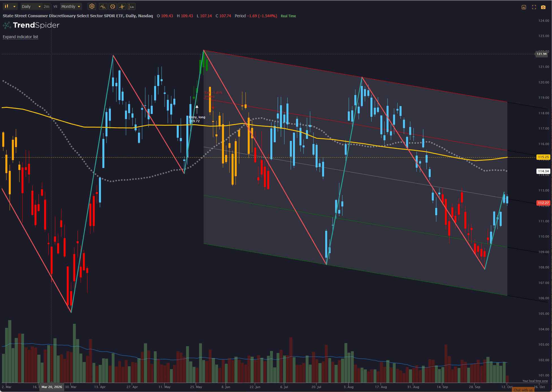Click the symbol name State Street Consumer Discretionary

(78, 16)
